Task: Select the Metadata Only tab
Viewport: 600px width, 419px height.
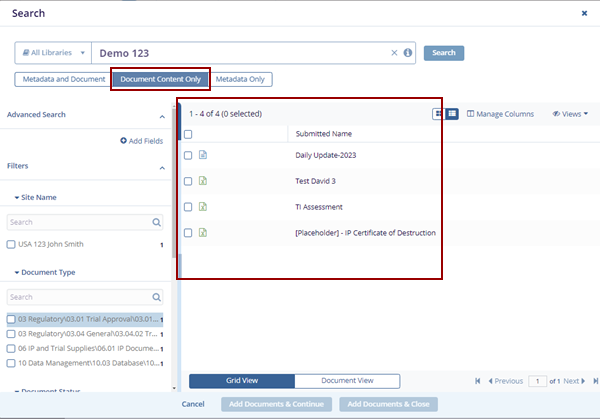Action: tap(243, 79)
